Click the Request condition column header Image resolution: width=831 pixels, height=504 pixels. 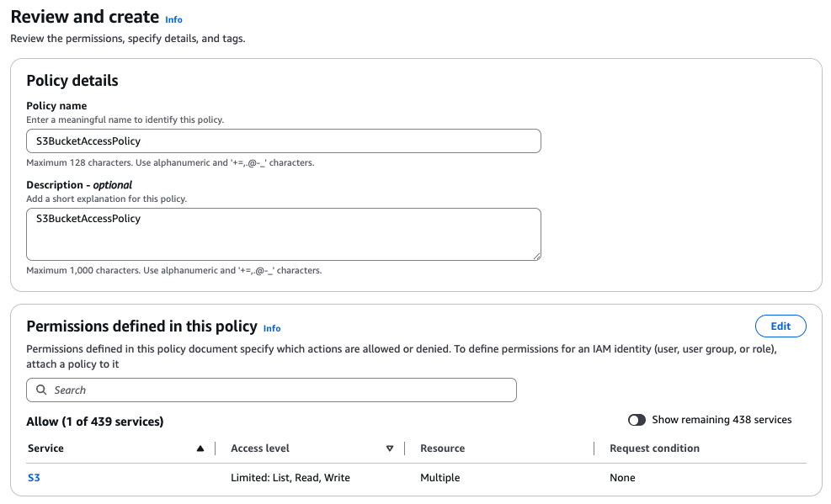654,448
